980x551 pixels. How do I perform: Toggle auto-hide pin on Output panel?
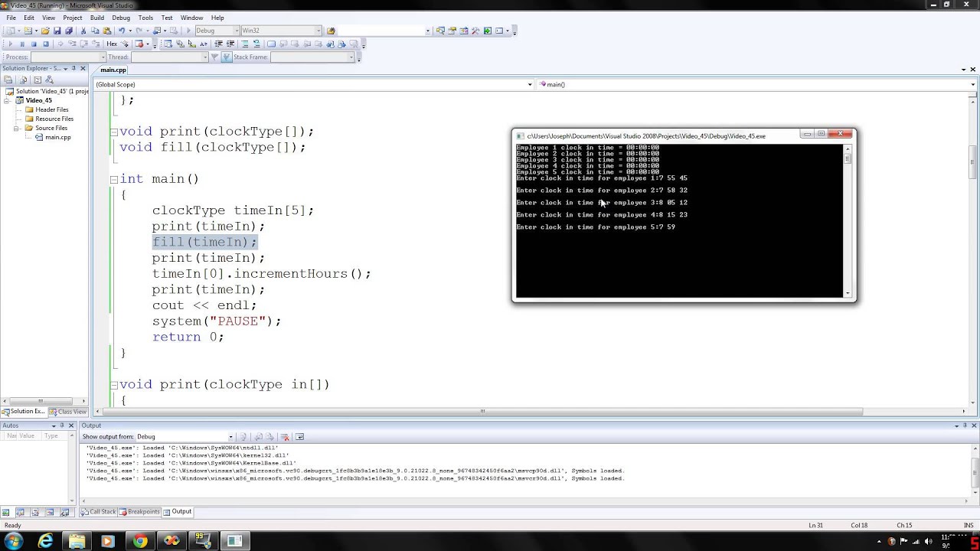point(966,425)
